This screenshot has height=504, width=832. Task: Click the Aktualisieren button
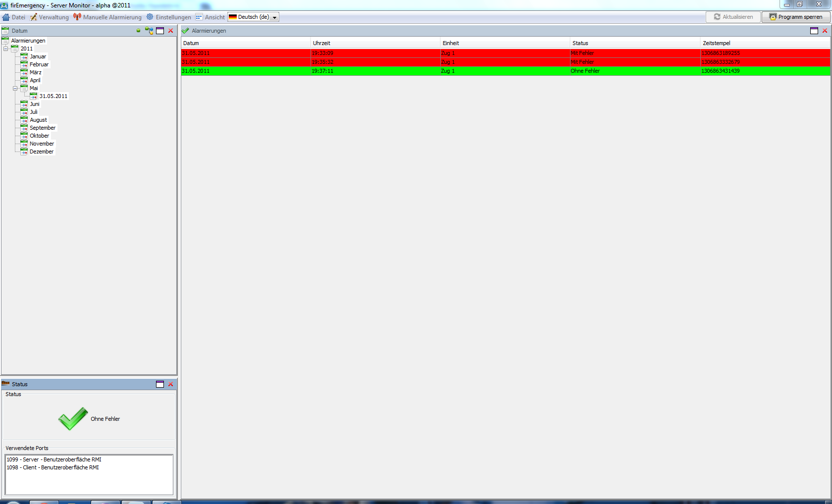(733, 17)
